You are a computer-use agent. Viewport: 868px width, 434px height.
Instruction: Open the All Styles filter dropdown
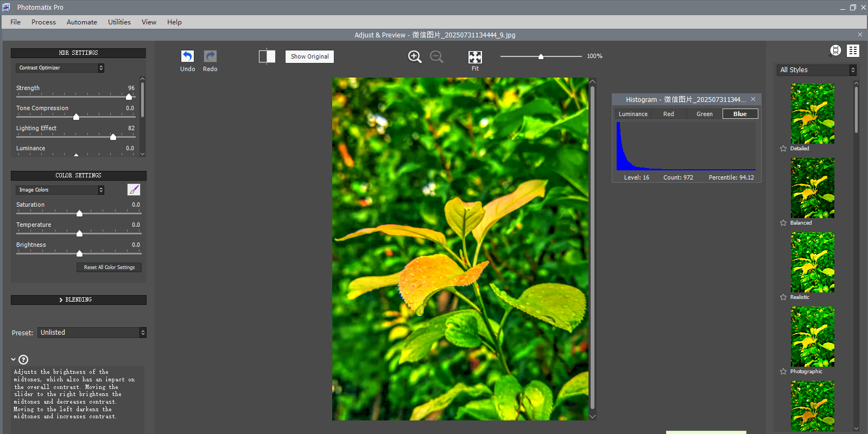816,70
